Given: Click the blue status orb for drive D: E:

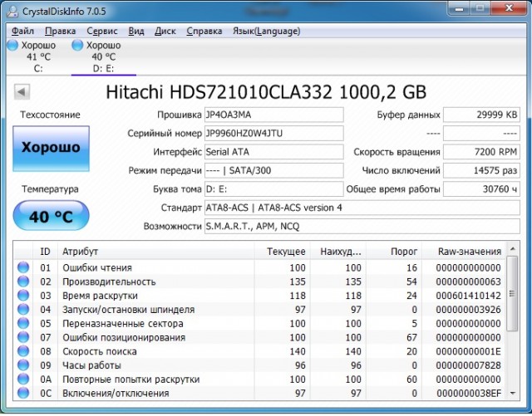Looking at the screenshot, I should pos(77,45).
